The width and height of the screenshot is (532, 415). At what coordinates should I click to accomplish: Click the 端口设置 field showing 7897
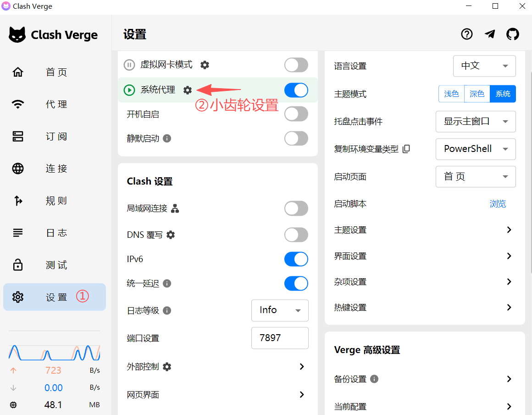coord(280,338)
